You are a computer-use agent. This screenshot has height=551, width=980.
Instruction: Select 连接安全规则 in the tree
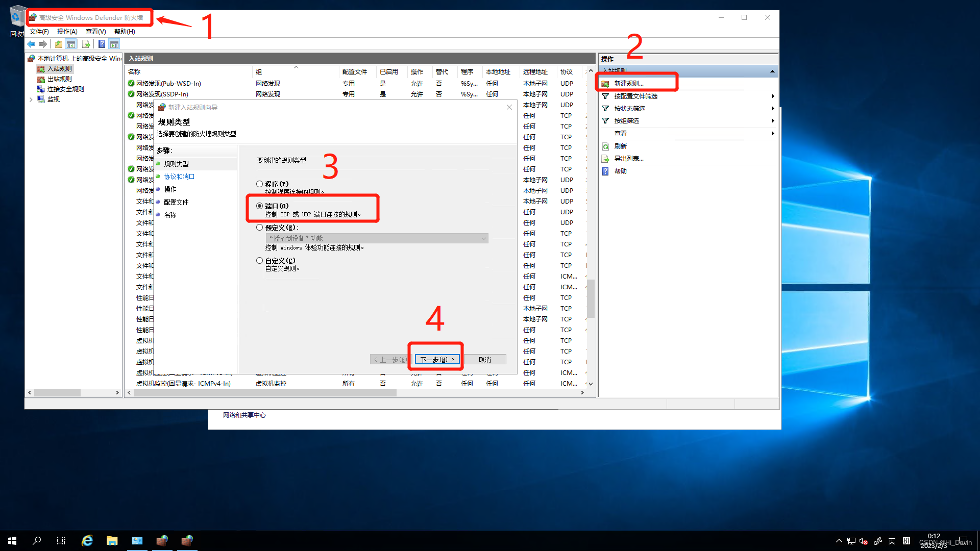click(x=65, y=89)
